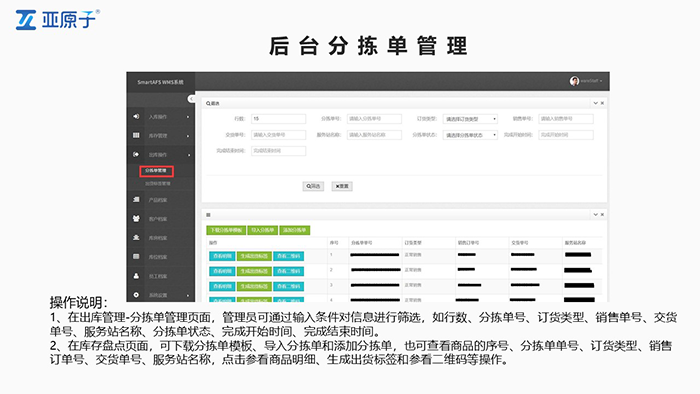Select the 客户档案 menu item

158,219
